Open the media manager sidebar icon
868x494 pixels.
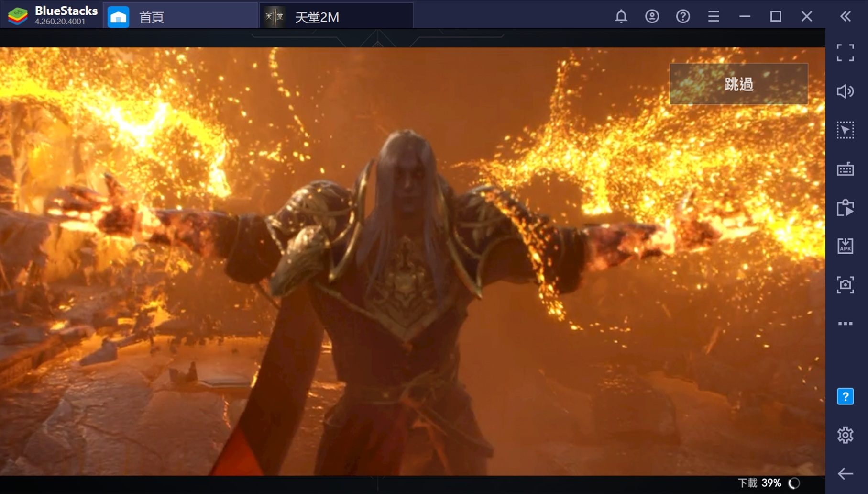pos(846,208)
